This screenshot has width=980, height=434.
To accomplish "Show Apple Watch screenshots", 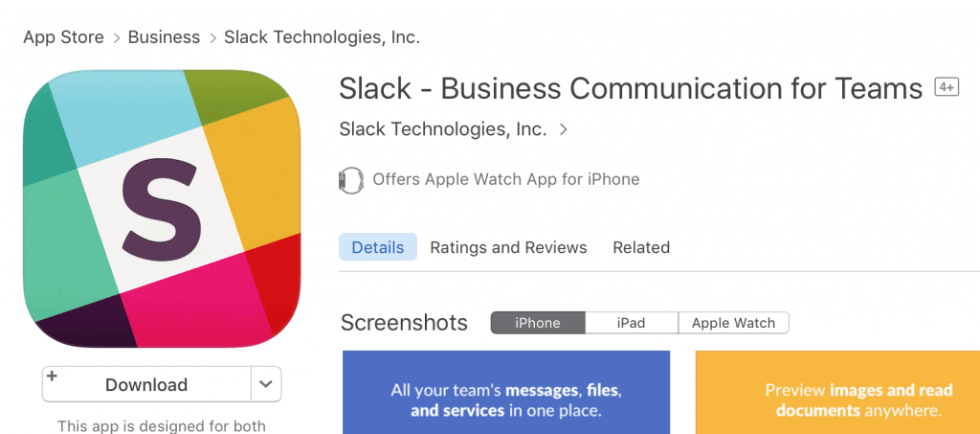I will pyautogui.click(x=733, y=323).
